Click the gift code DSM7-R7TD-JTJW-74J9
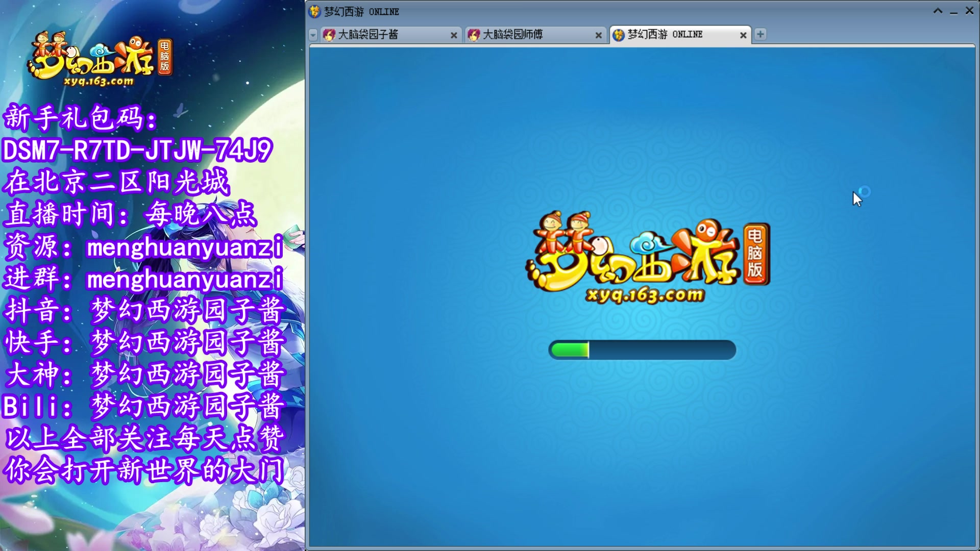 pos(137,151)
